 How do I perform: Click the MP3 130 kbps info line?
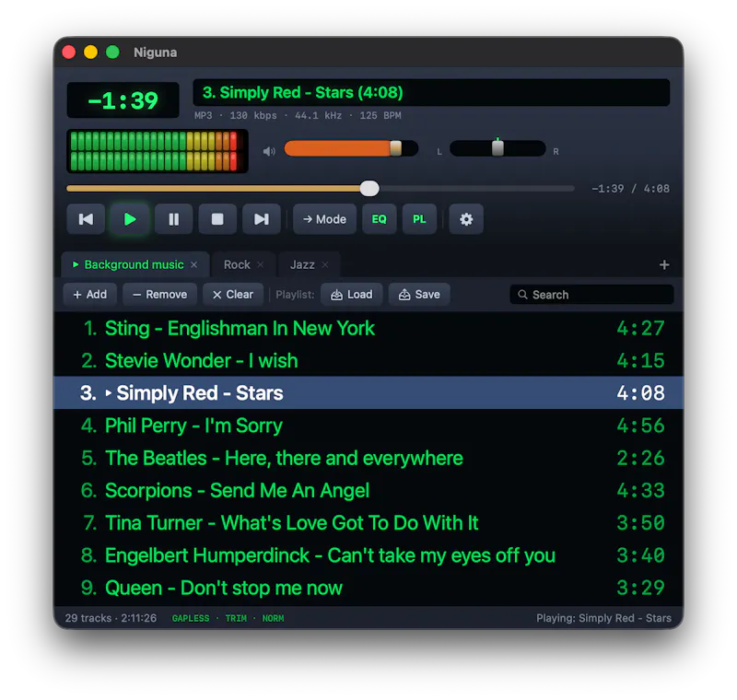(298, 115)
